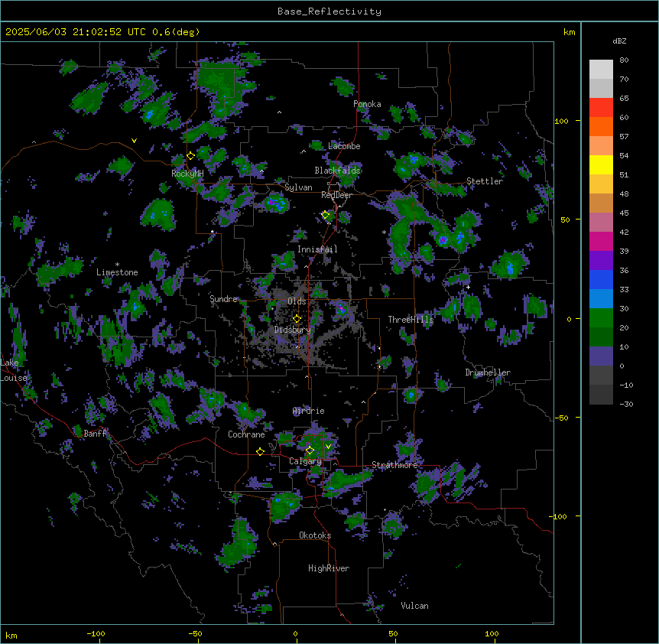The image size is (659, 644).
Task: Click the Stettler town label
Action: (x=485, y=181)
